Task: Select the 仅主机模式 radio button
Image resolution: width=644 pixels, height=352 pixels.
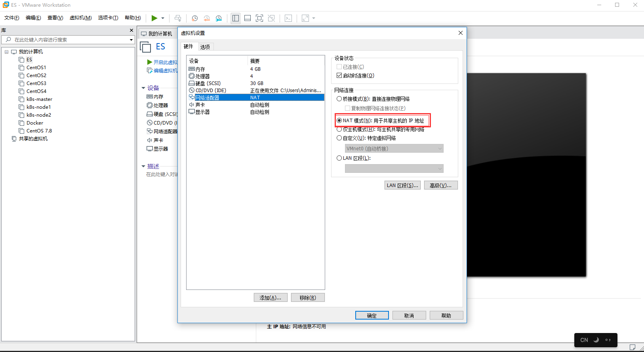Action: (339, 129)
